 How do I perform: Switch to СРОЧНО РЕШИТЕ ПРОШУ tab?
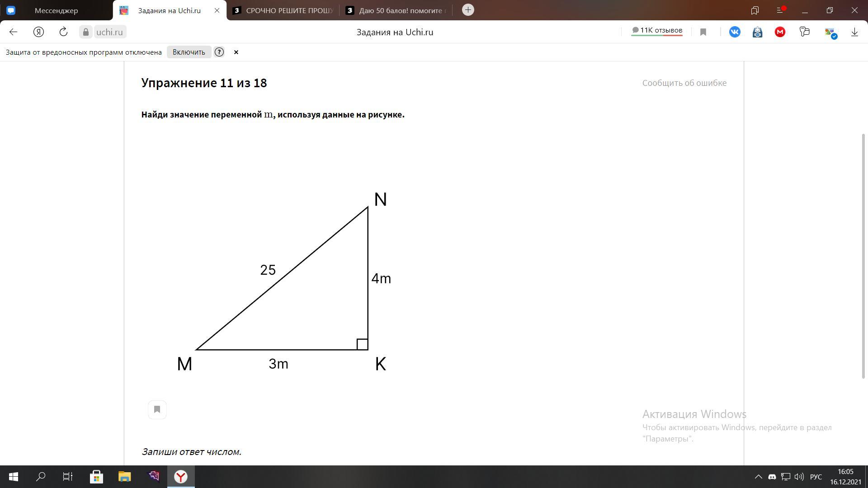pyautogui.click(x=289, y=10)
